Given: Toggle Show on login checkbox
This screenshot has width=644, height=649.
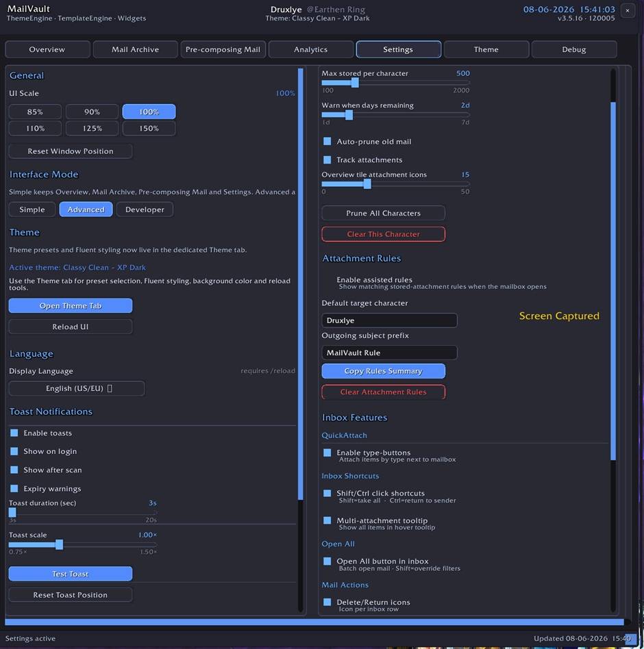Looking at the screenshot, I should tap(14, 451).
